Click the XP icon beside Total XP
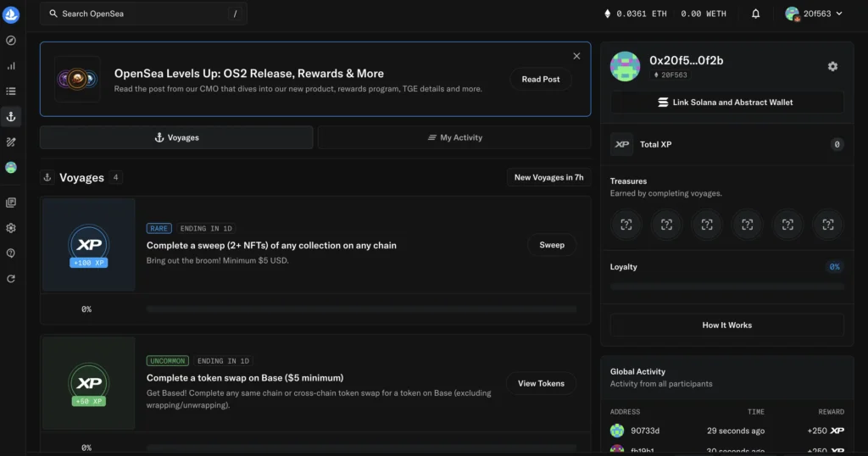The height and width of the screenshot is (456, 868). (621, 144)
